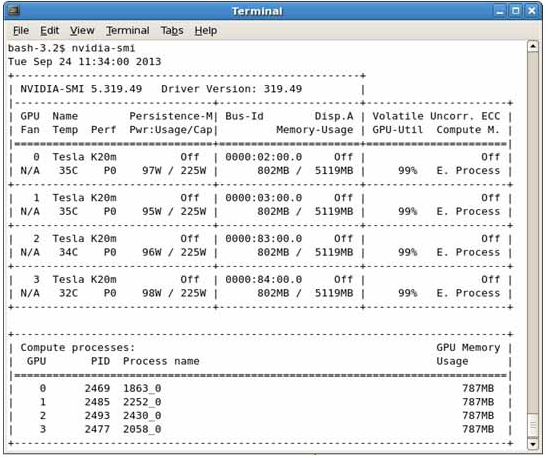Click the Process name column header

point(161,361)
